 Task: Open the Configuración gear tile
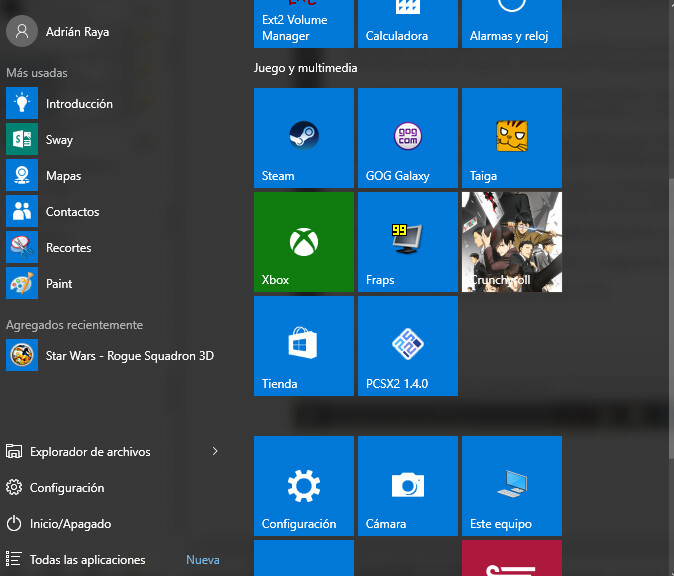pyautogui.click(x=303, y=486)
